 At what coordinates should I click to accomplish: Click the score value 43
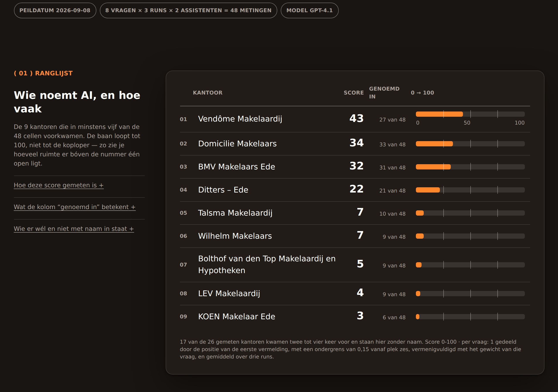coord(357,118)
